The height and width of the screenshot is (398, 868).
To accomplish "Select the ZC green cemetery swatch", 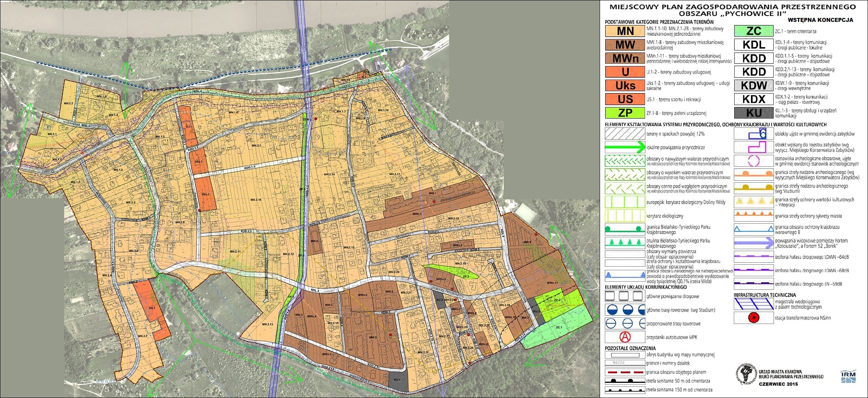I will coord(754,31).
